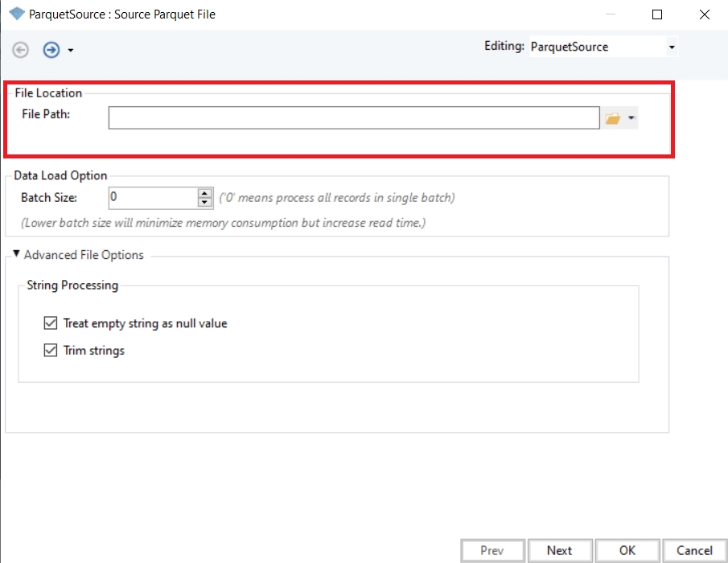This screenshot has width=728, height=563.
Task: Maximize the ParquetSource window
Action: click(657, 14)
